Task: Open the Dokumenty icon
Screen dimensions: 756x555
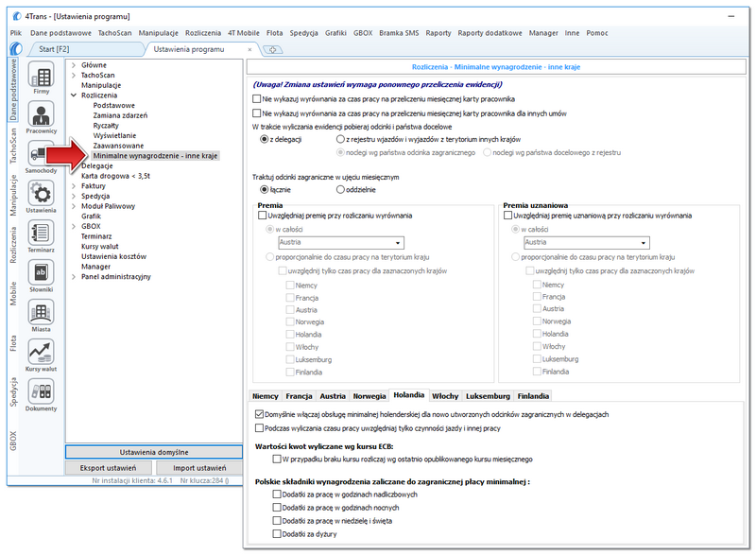Action: point(41,391)
